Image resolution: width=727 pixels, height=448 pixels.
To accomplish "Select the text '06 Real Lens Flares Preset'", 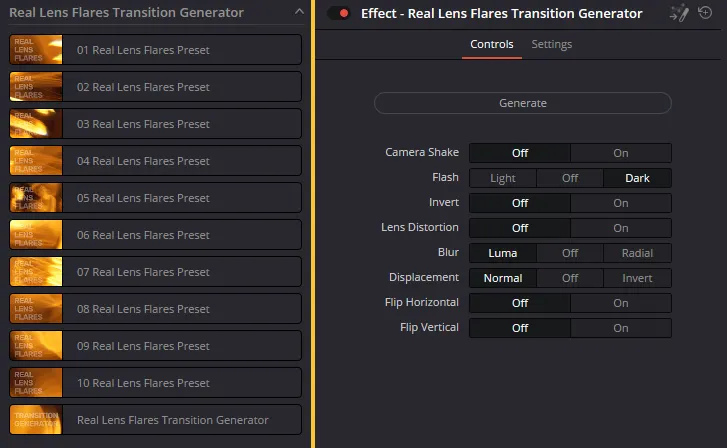I will 143,235.
